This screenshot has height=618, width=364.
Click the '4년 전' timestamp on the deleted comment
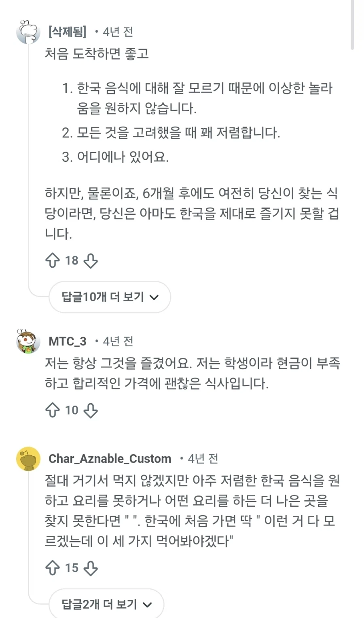point(118,32)
